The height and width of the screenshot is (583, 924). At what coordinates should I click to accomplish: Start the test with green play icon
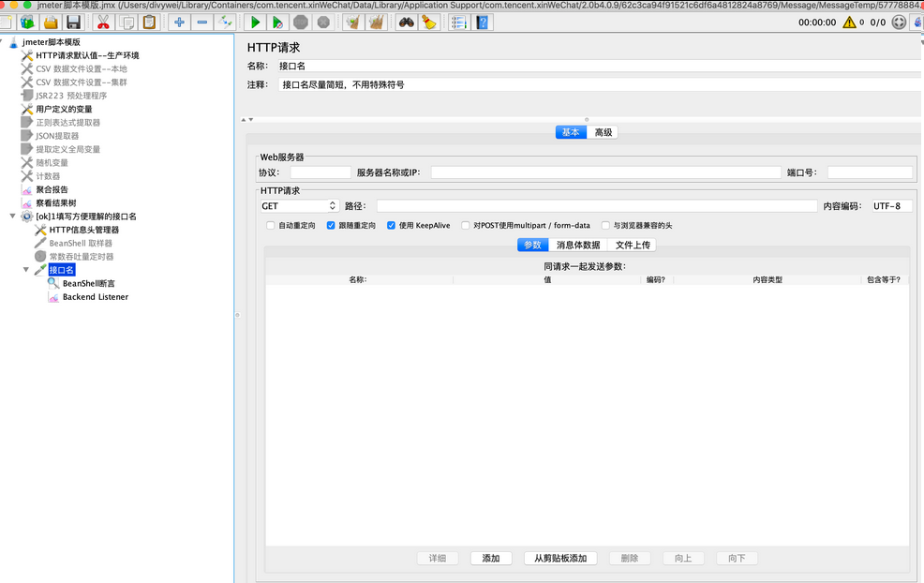coord(255,22)
